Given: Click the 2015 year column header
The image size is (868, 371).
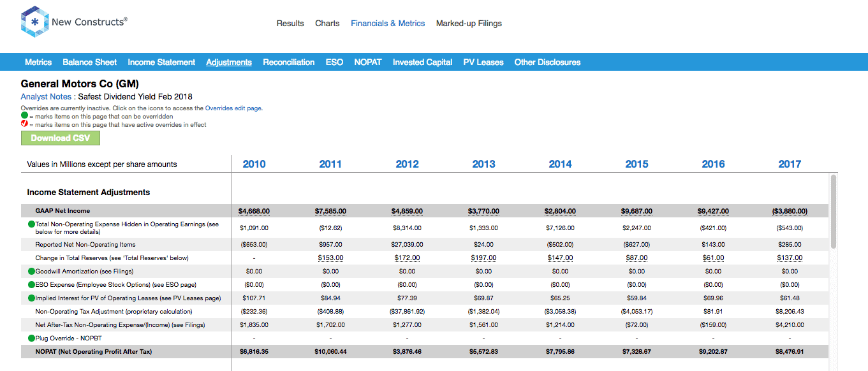Looking at the screenshot, I should tap(636, 164).
